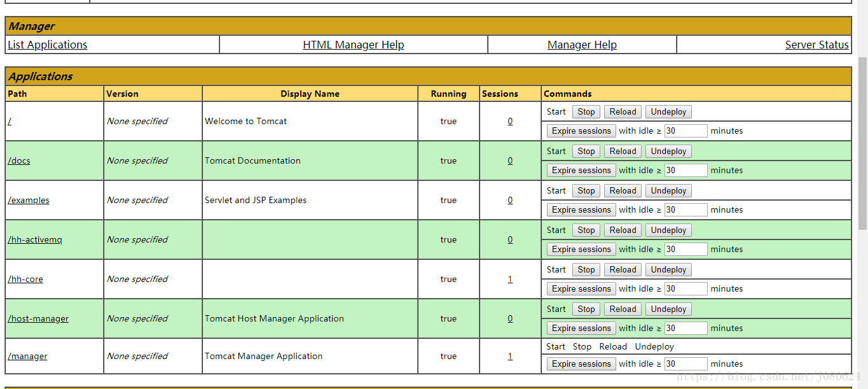This screenshot has height=389, width=868.
Task: Expire sessions for the root / application
Action: (581, 131)
